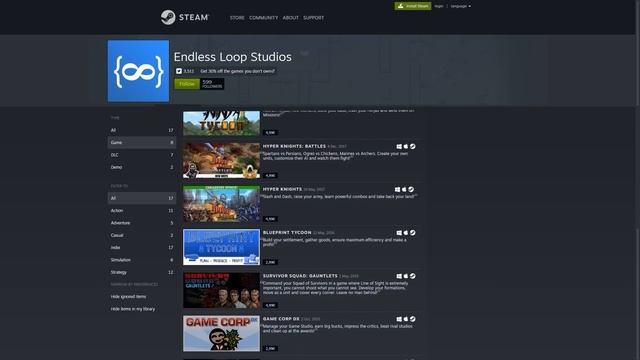Click SteamOS icon on Survivor Squad: Gauntlets row
Image resolution: width=640 pixels, height=360 pixels.
pyautogui.click(x=413, y=276)
